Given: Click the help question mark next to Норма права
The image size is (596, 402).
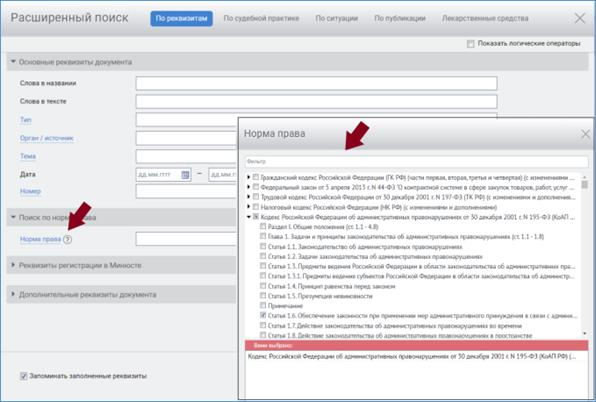Looking at the screenshot, I should point(67,239).
